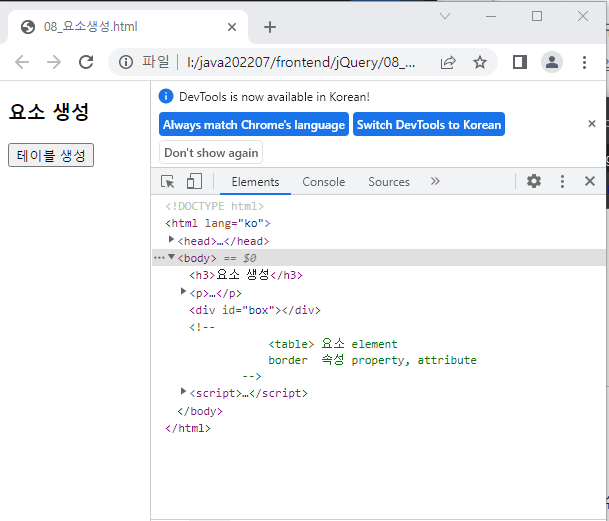Image resolution: width=609 pixels, height=521 pixels.
Task: Switch to the Elements tab
Action: coord(255,182)
